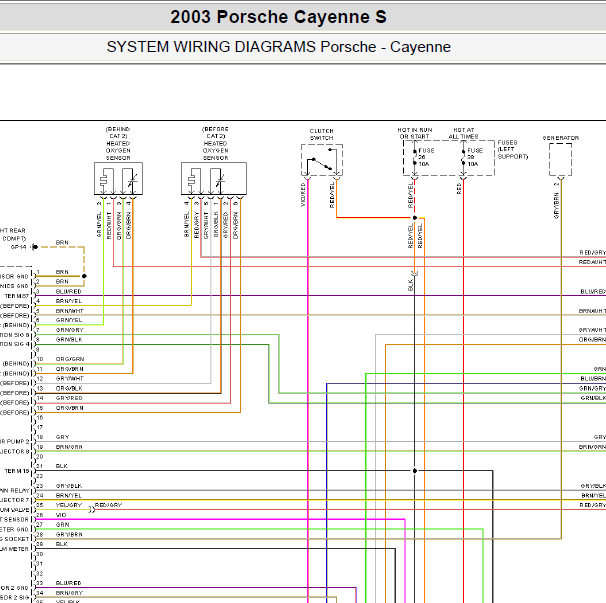606x603 pixels.
Task: Click the black splice dot on the TERM 15 wire
Action: pos(415,471)
